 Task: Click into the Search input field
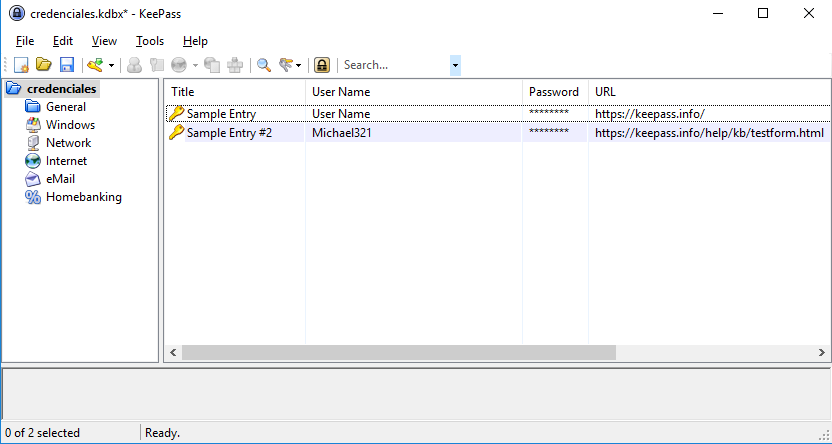[x=393, y=65]
